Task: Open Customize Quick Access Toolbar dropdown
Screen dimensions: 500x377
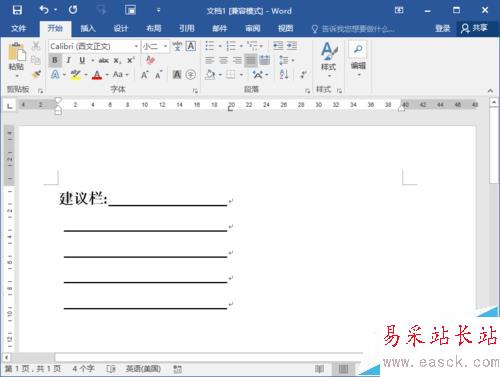Action: 158,10
